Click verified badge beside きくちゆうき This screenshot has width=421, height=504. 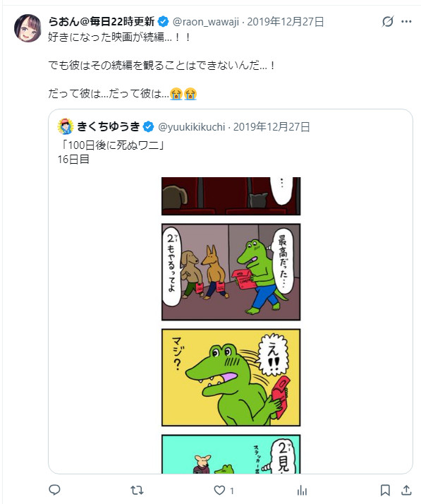click(148, 126)
